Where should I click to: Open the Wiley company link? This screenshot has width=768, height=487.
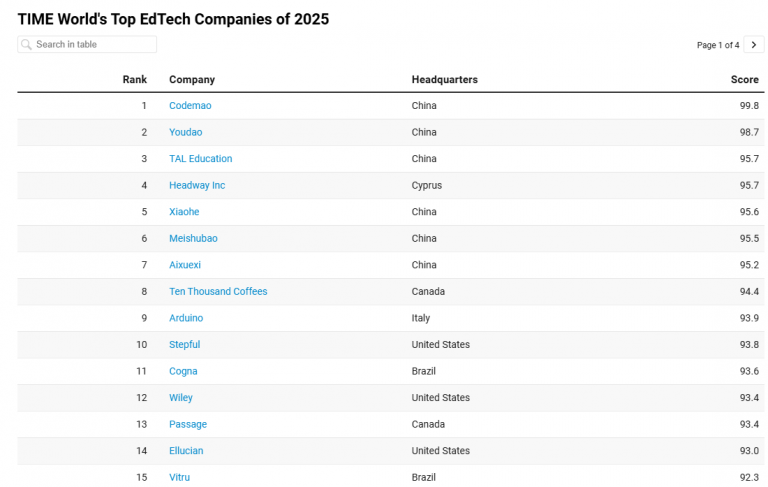click(181, 397)
